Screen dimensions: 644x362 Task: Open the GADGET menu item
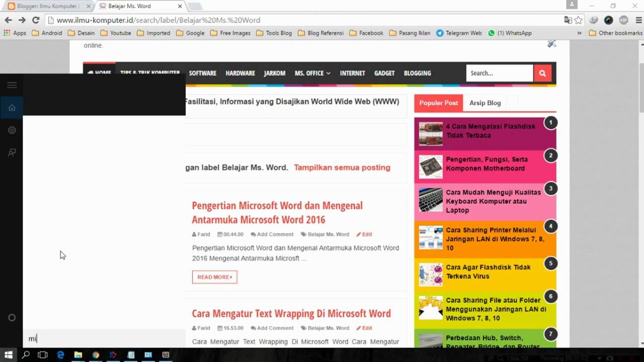(x=384, y=73)
